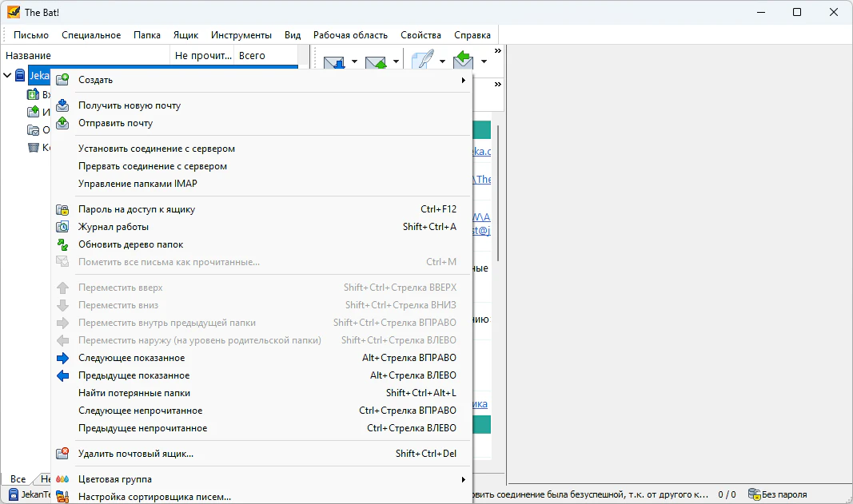Click the Журнал работы clock icon

point(62,227)
